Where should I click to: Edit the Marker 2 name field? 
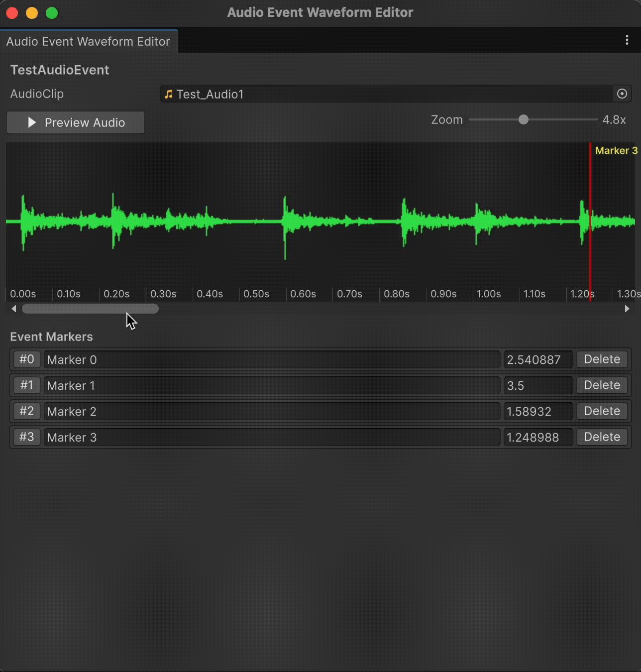click(272, 411)
